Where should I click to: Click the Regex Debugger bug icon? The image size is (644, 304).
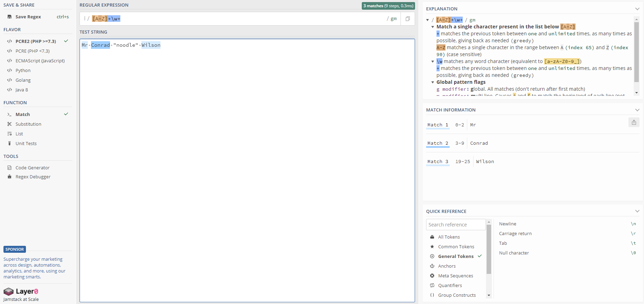[x=9, y=177]
